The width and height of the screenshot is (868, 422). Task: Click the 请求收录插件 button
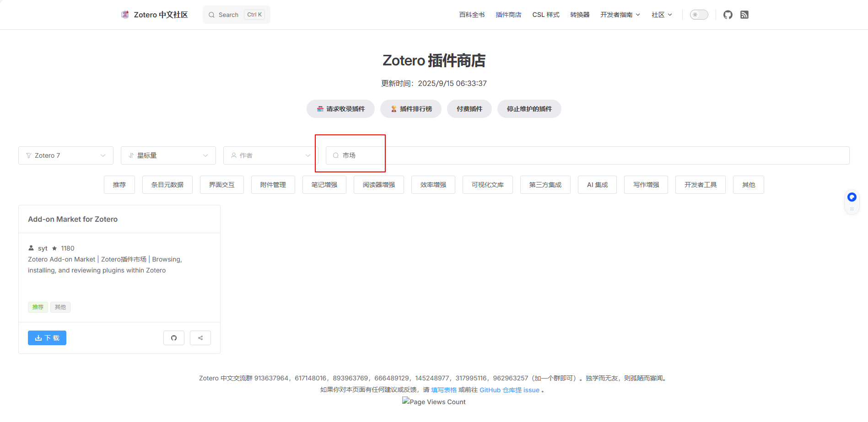340,109
